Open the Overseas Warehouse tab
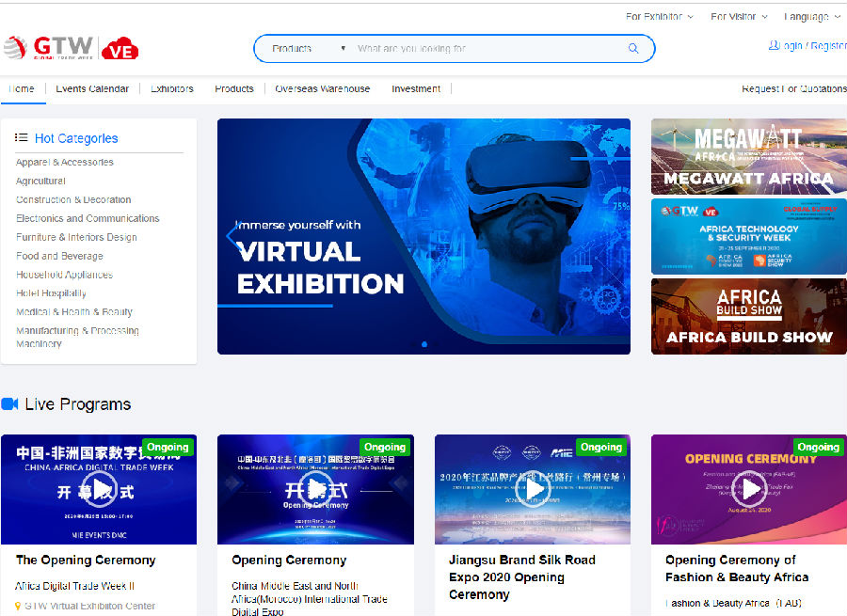The width and height of the screenshot is (847, 616). 322,89
